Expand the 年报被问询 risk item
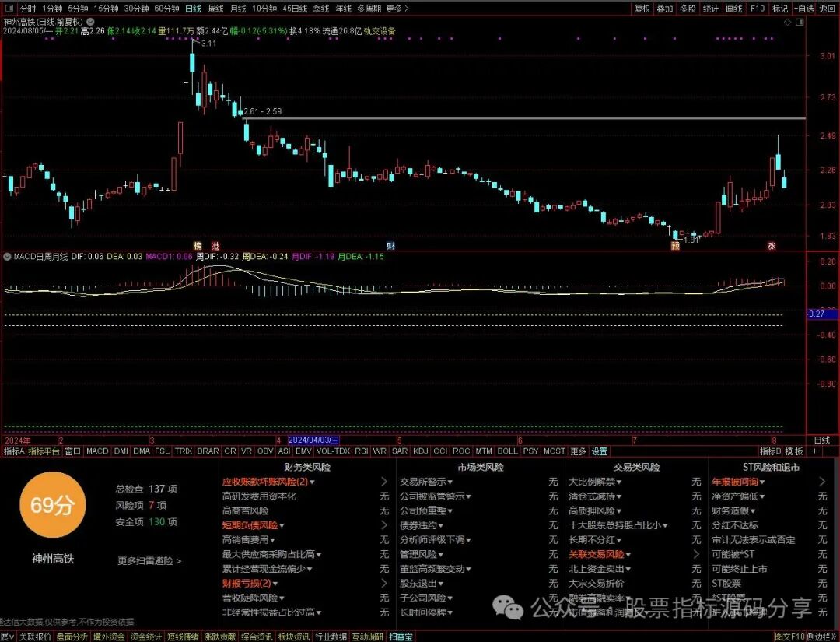This screenshot has height=642, width=840. (822, 482)
